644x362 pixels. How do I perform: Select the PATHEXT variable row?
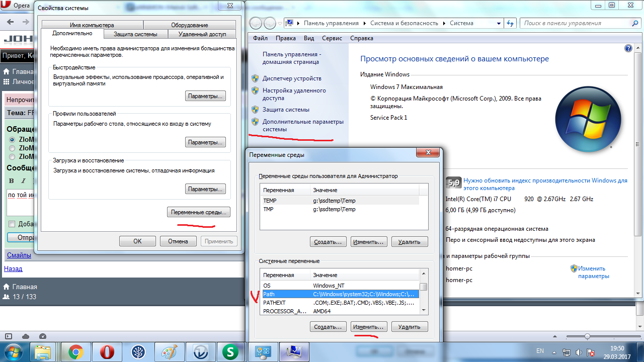pyautogui.click(x=340, y=303)
